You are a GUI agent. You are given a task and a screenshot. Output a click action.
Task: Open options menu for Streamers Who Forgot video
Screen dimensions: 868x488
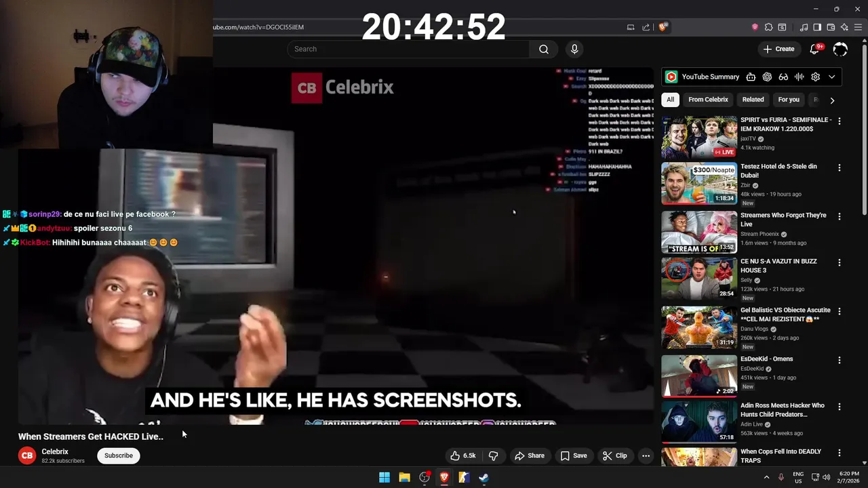(x=840, y=216)
